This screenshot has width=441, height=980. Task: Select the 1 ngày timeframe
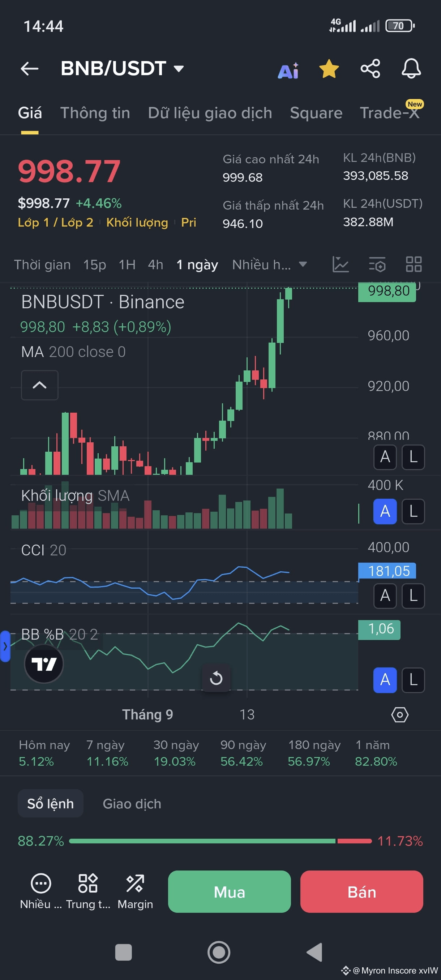click(197, 265)
